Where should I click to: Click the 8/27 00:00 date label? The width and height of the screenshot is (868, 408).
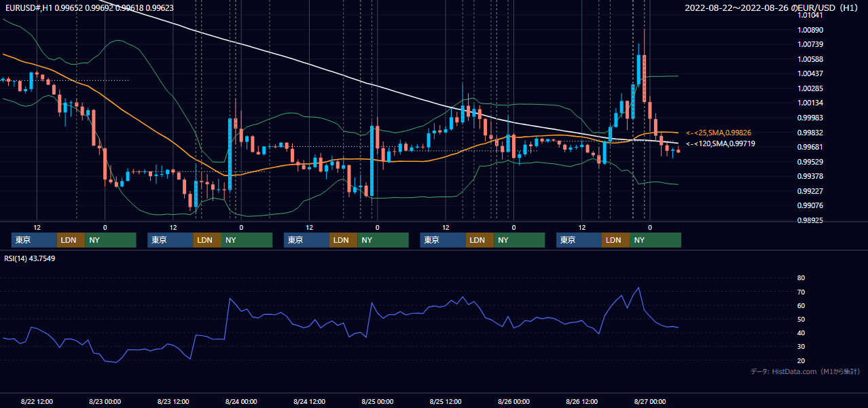pos(649,401)
